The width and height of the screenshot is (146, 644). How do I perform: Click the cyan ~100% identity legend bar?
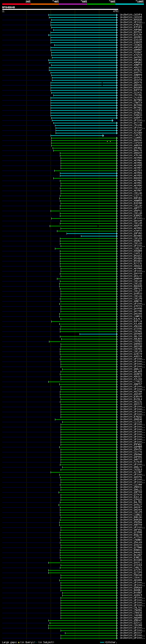130,4
